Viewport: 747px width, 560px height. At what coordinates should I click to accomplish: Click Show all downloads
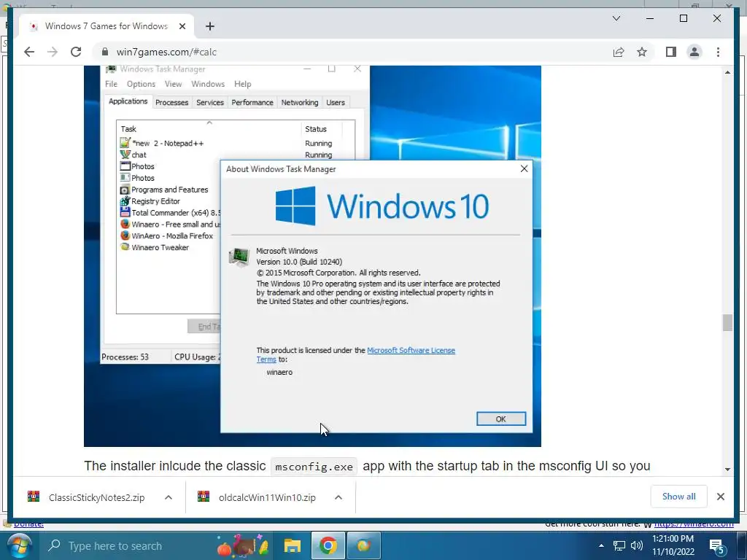(679, 497)
